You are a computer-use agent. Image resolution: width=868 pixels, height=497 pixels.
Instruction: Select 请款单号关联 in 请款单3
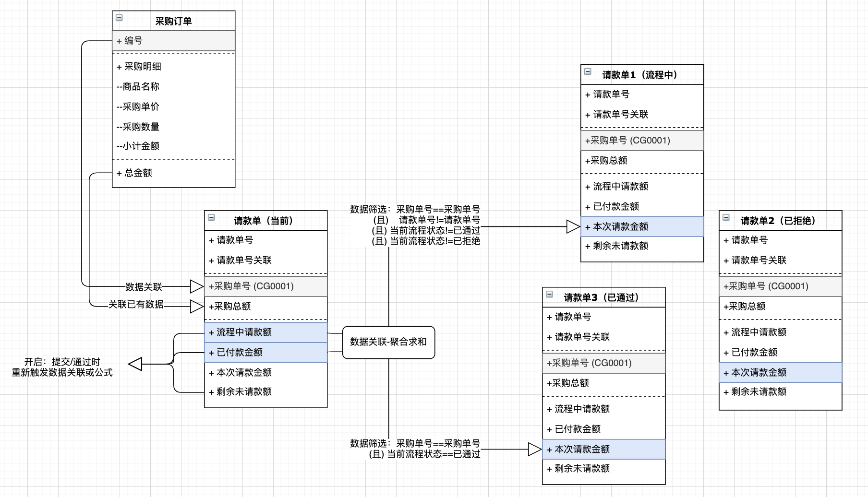(x=604, y=337)
